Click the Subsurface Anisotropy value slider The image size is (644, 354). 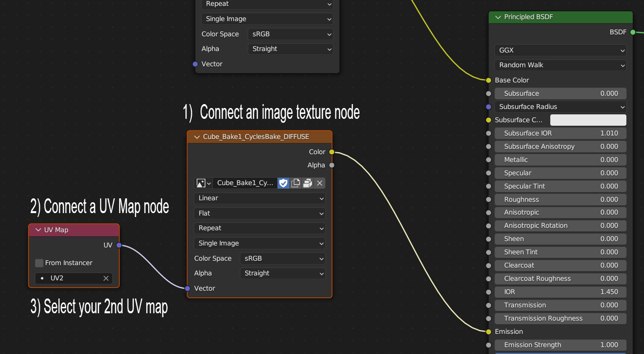click(561, 146)
